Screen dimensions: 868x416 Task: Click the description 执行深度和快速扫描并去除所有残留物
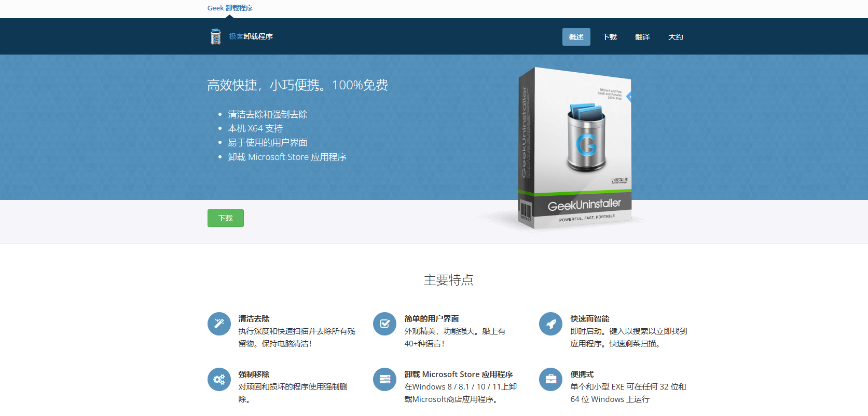[297, 337]
